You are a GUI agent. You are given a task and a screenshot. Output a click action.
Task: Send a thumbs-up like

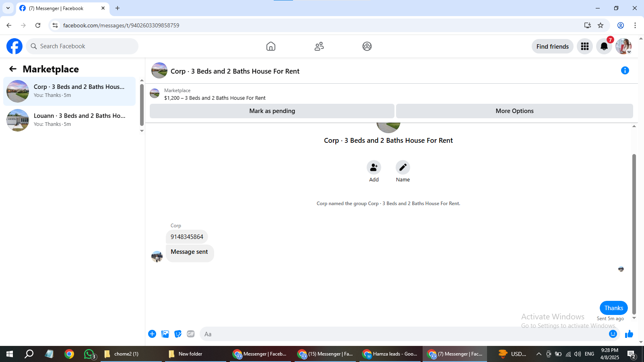point(629,334)
